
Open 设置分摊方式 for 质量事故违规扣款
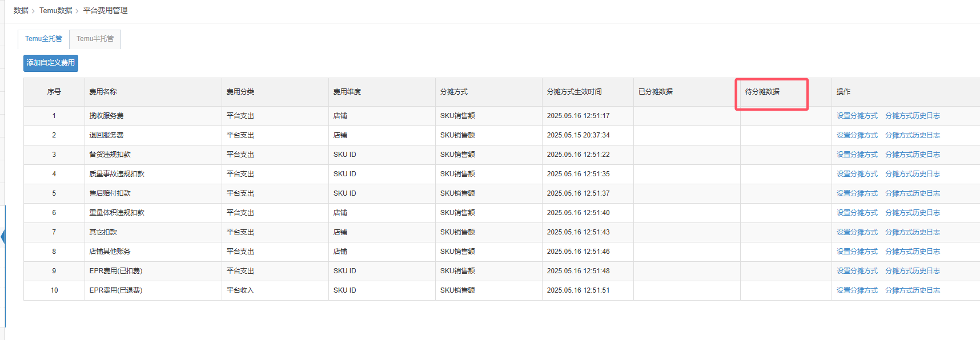(857, 174)
